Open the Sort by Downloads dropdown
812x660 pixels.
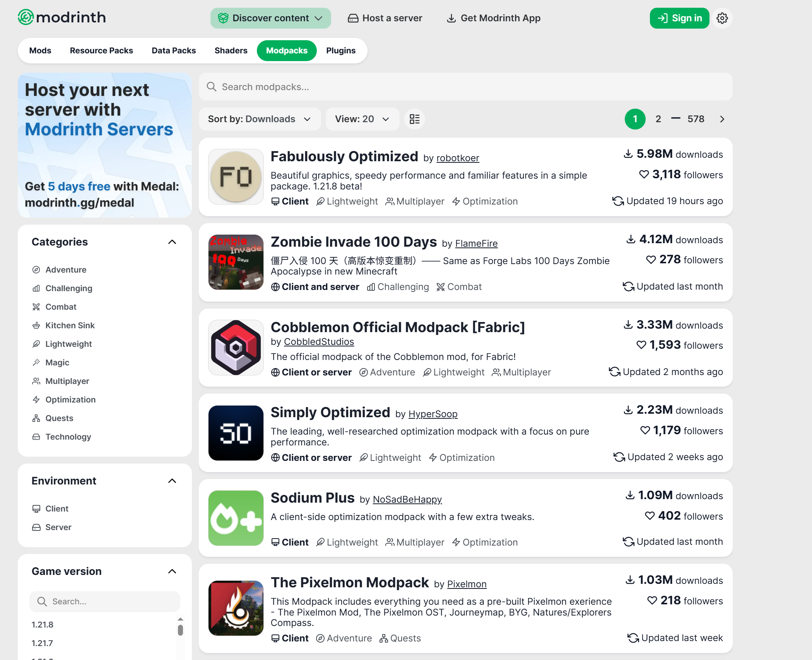(x=260, y=119)
